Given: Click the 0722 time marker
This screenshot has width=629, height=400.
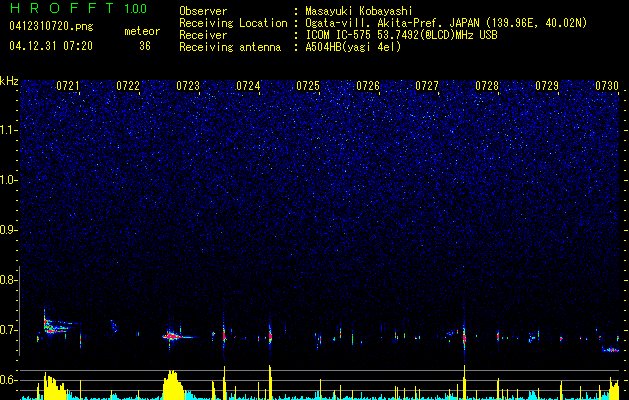Looking at the screenshot, I should pos(128,86).
